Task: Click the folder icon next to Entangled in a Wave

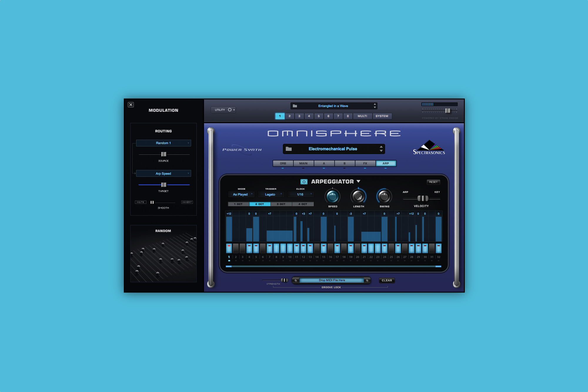Action: [295, 106]
